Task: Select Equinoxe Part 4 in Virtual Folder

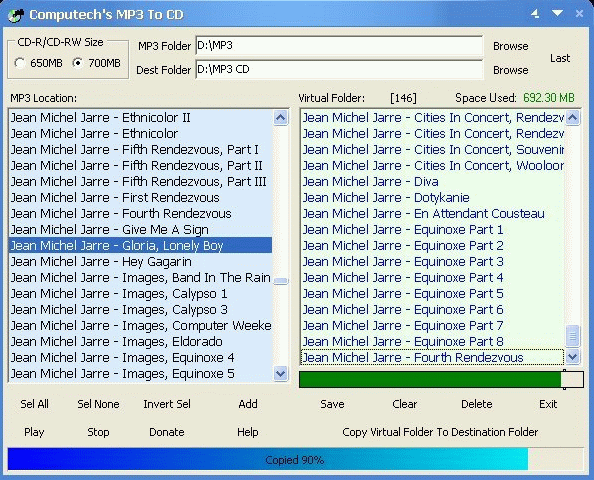Action: tap(432, 278)
